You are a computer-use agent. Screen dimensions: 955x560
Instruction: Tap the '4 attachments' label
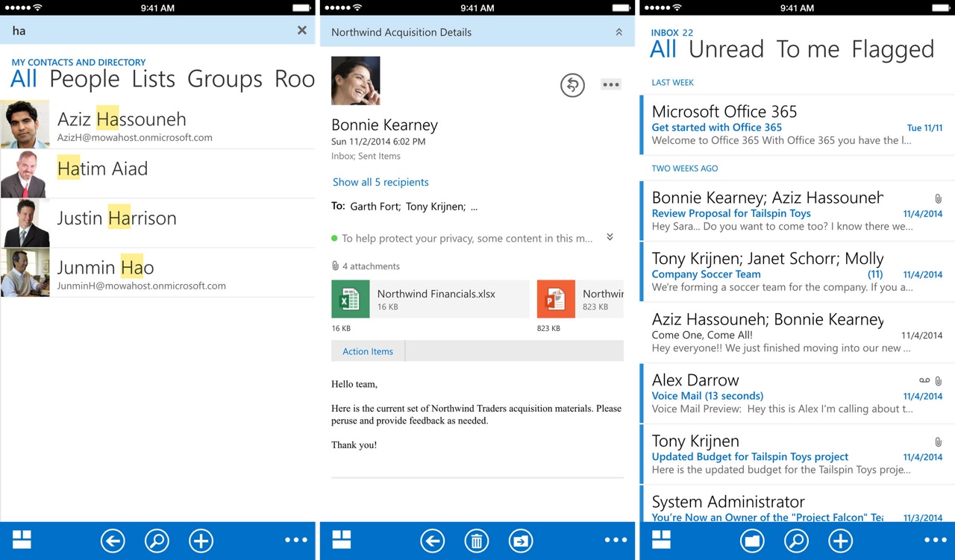click(x=371, y=266)
